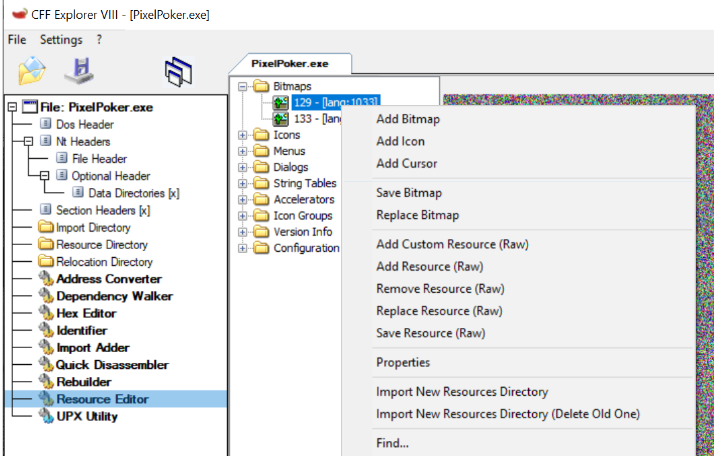The width and height of the screenshot is (714, 456).
Task: Click the bitmap 129 resource icon
Action: [x=280, y=102]
